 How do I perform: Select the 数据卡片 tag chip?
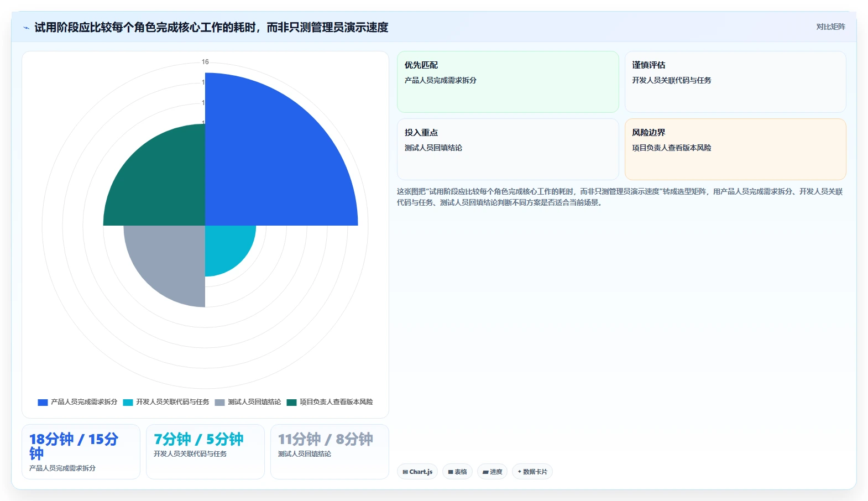tap(532, 472)
